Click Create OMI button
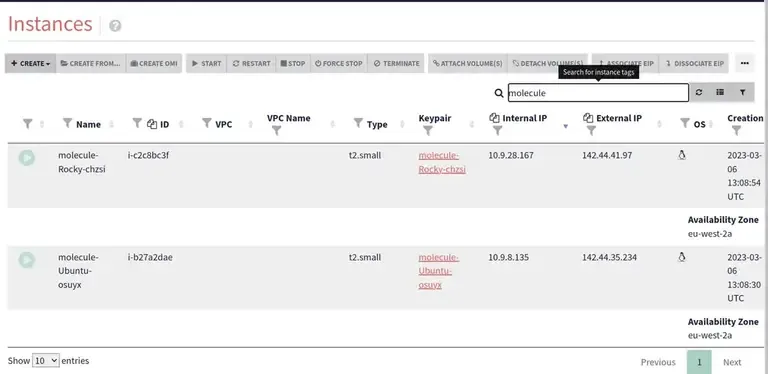Image resolution: width=768 pixels, height=374 pixels. pos(154,64)
